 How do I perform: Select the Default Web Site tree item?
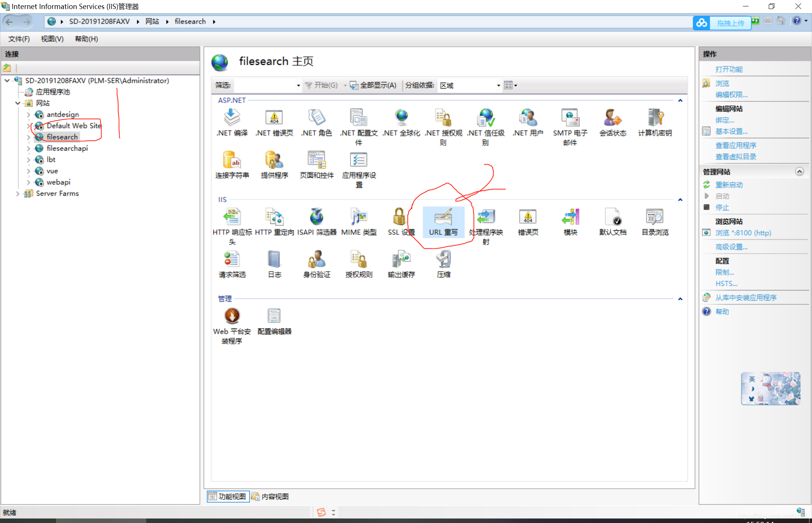[x=74, y=126]
